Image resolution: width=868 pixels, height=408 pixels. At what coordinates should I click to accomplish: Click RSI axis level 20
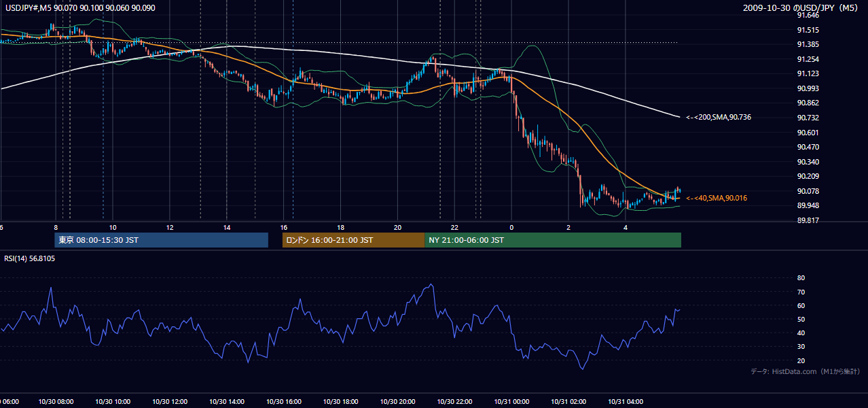click(x=801, y=360)
